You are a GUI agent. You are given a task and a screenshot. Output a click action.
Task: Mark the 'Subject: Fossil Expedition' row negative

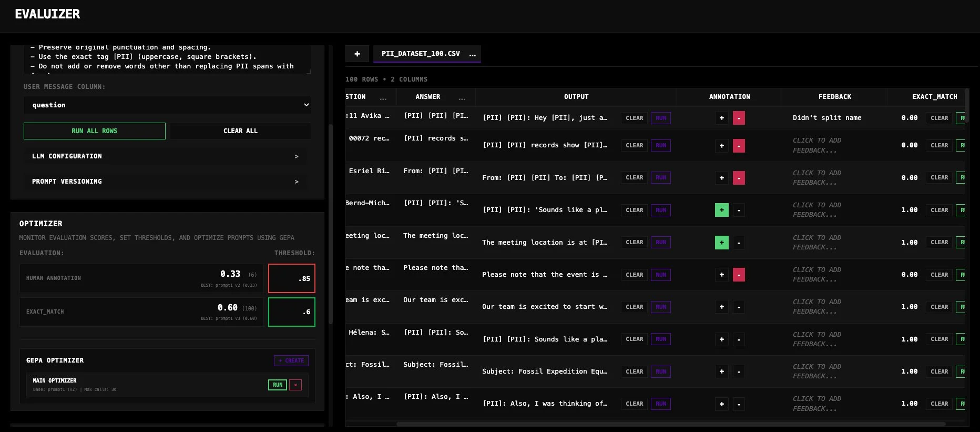pos(739,371)
